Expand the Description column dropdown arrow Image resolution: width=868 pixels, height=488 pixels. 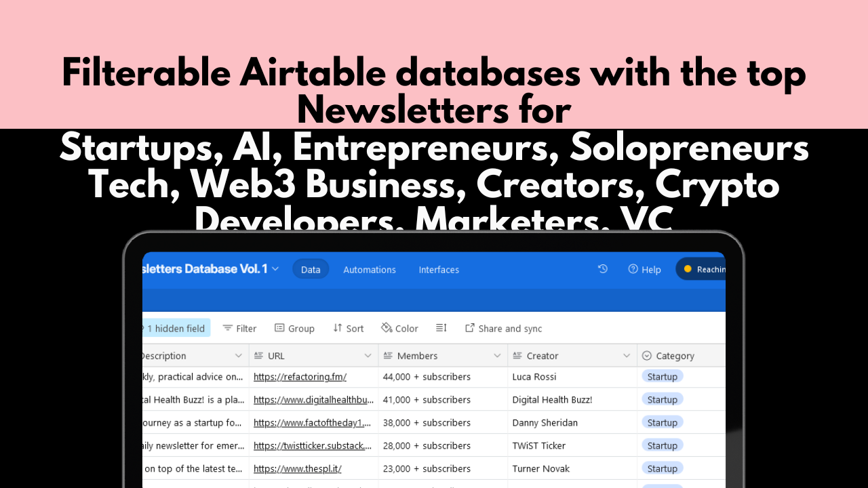(x=238, y=356)
